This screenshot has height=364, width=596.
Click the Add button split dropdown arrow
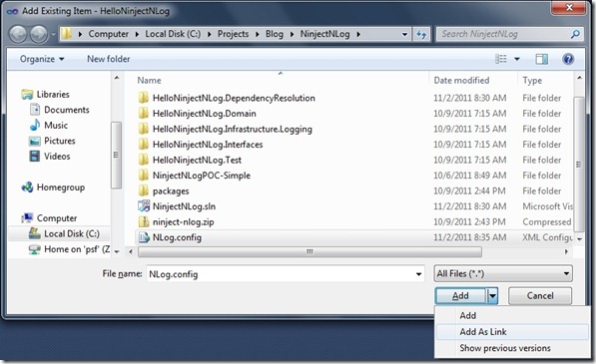point(492,295)
